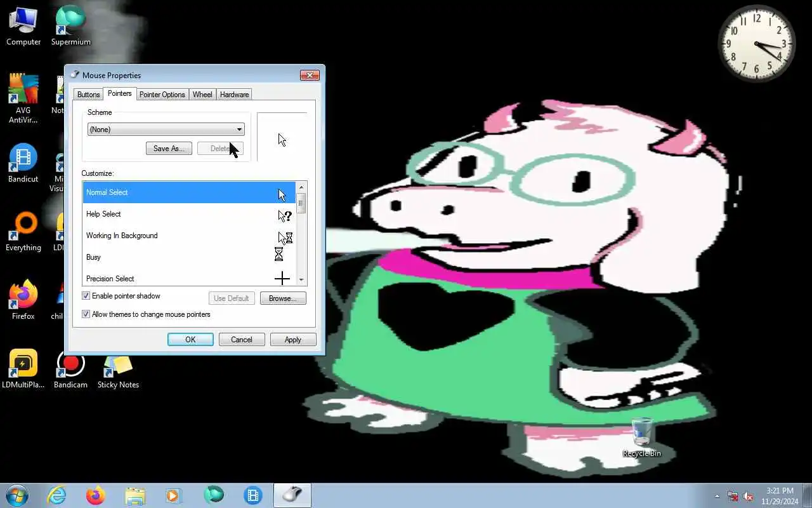Open the Hardware tab
Screen dimensions: 812x508
[234, 95]
